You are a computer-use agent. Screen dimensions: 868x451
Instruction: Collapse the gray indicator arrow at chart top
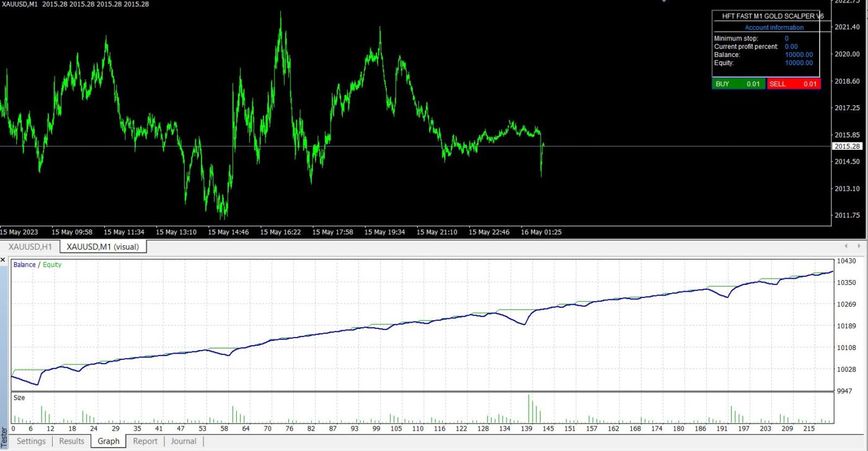pos(663,2)
